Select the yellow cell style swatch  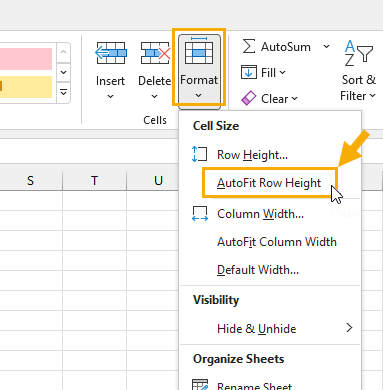26,87
